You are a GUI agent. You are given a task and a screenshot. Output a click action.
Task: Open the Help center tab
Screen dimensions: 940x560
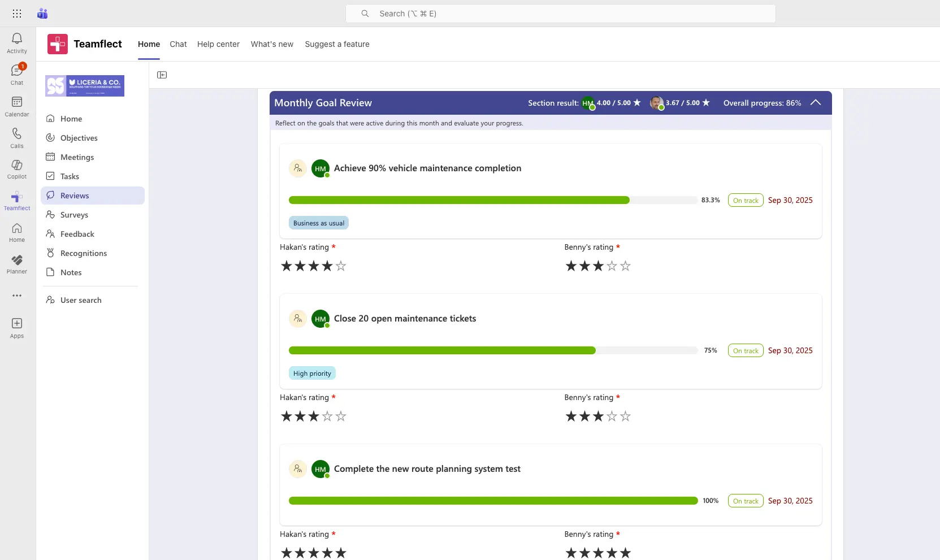click(218, 44)
